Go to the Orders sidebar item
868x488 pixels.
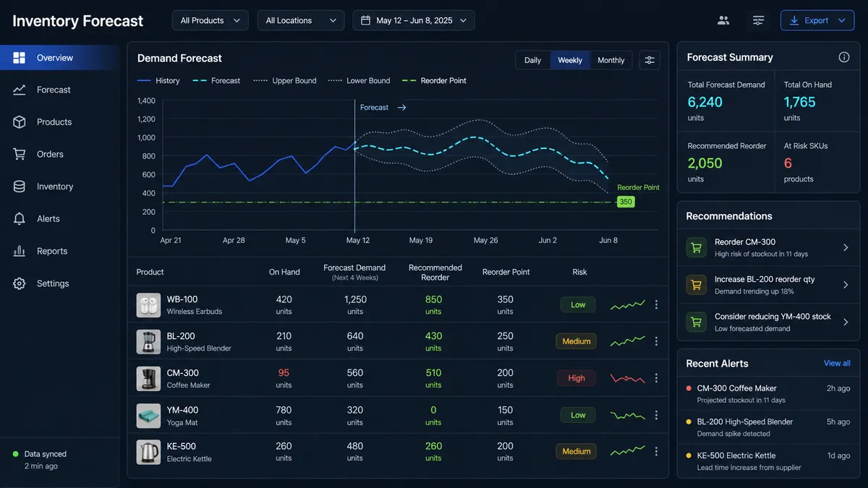pyautogui.click(x=59, y=154)
